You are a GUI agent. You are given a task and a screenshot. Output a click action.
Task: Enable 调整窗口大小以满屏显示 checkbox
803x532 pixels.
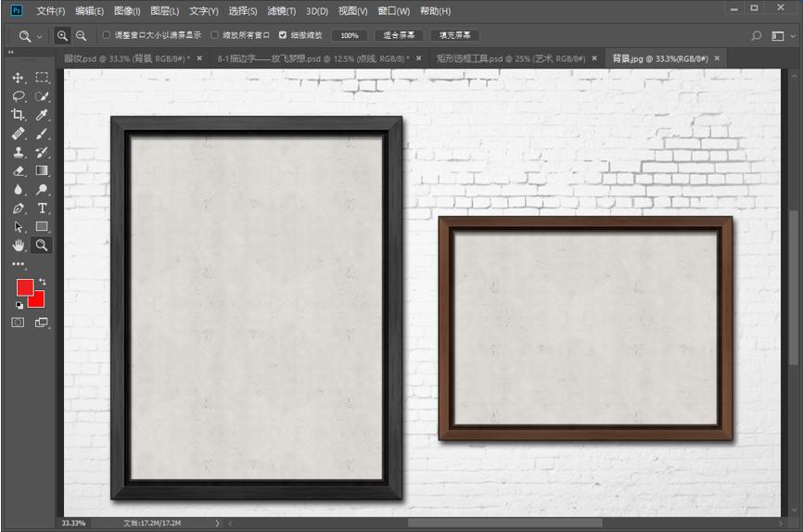coord(107,35)
